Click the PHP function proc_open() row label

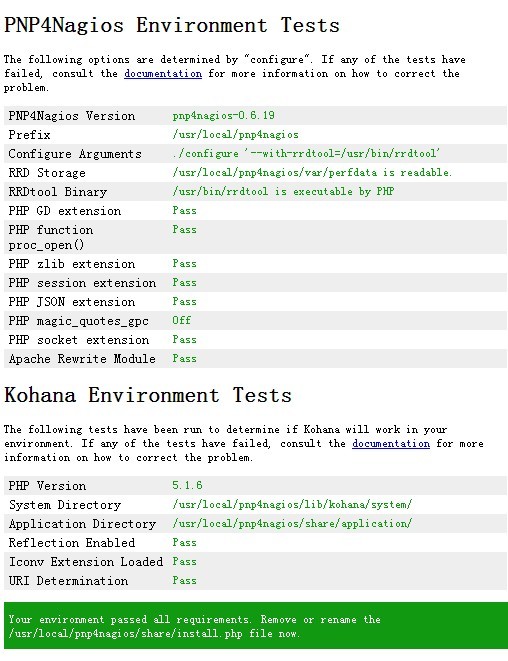(51, 237)
